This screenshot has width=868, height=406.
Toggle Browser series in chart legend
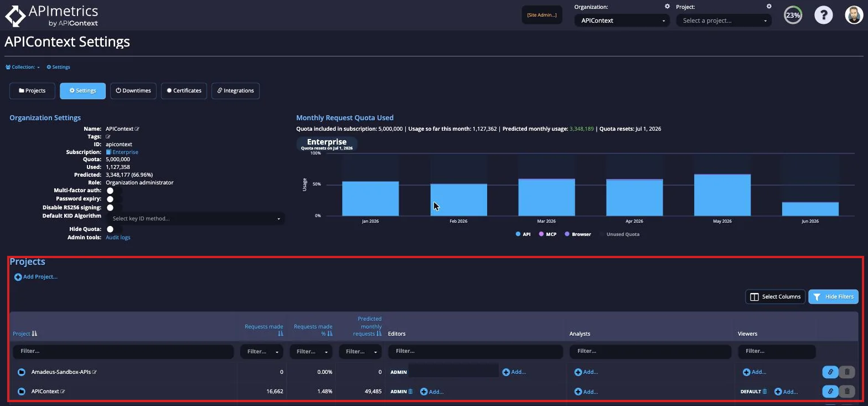(577, 234)
